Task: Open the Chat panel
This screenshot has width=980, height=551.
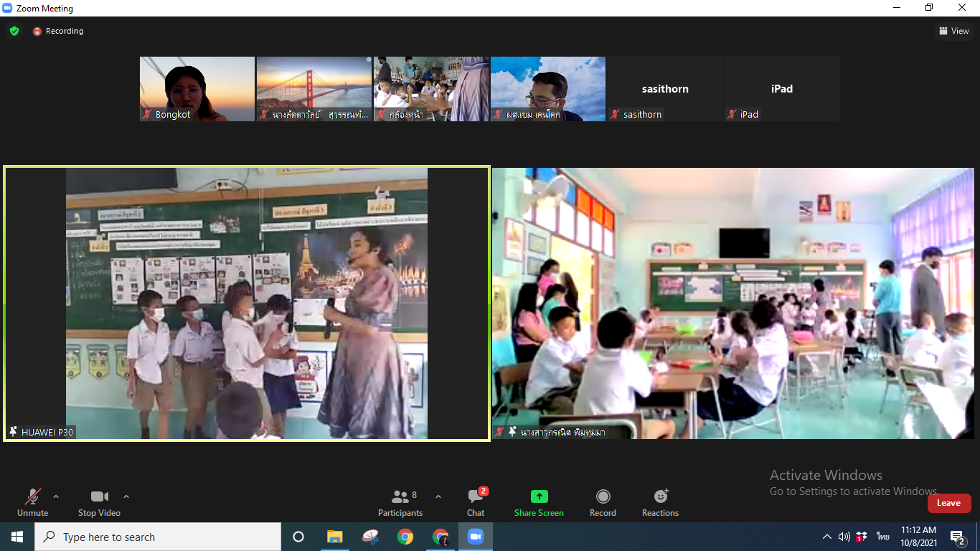Action: pyautogui.click(x=476, y=502)
